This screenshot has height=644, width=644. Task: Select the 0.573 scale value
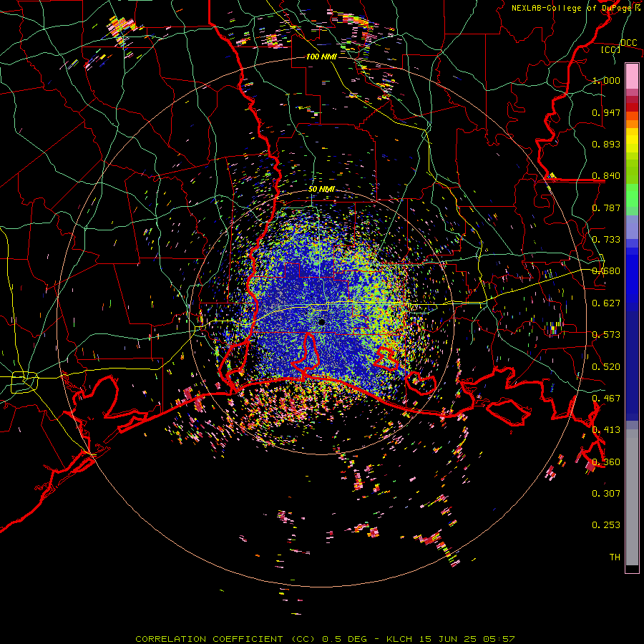[x=606, y=335]
